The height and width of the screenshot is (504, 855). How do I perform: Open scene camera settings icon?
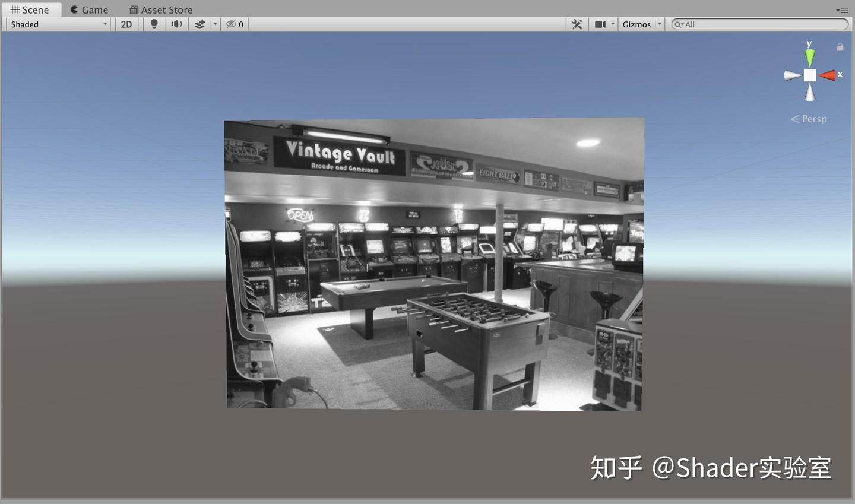coord(600,24)
